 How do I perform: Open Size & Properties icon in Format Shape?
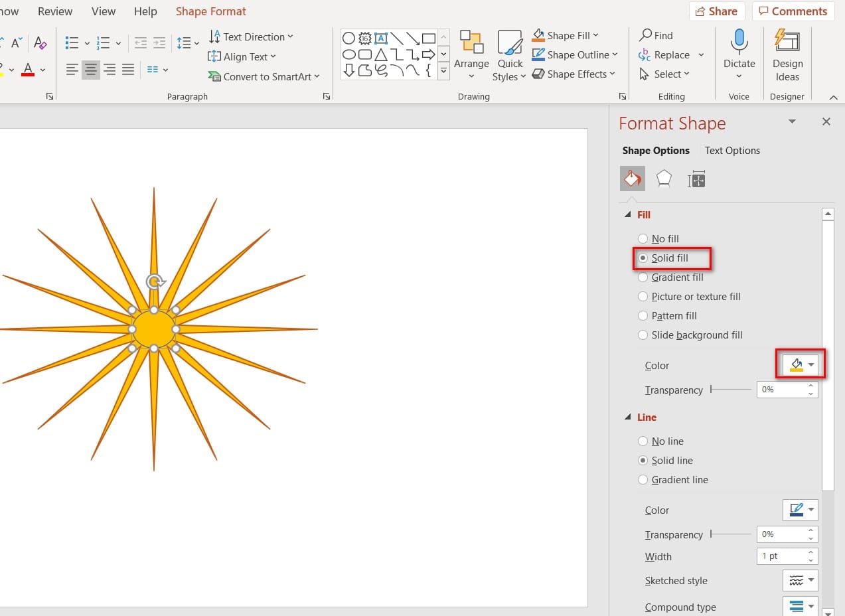[696, 179]
